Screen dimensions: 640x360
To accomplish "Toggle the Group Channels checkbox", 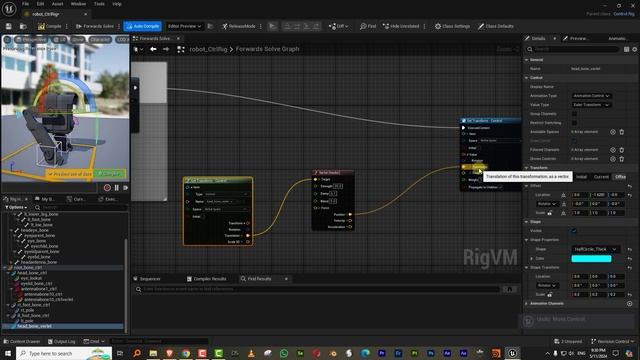I will (x=574, y=114).
